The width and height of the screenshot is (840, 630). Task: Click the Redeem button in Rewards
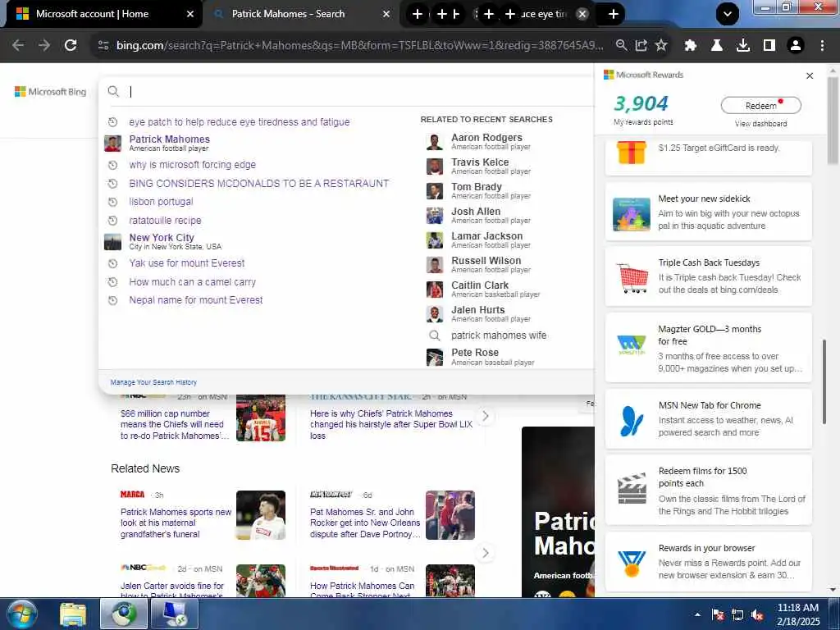pyautogui.click(x=760, y=106)
